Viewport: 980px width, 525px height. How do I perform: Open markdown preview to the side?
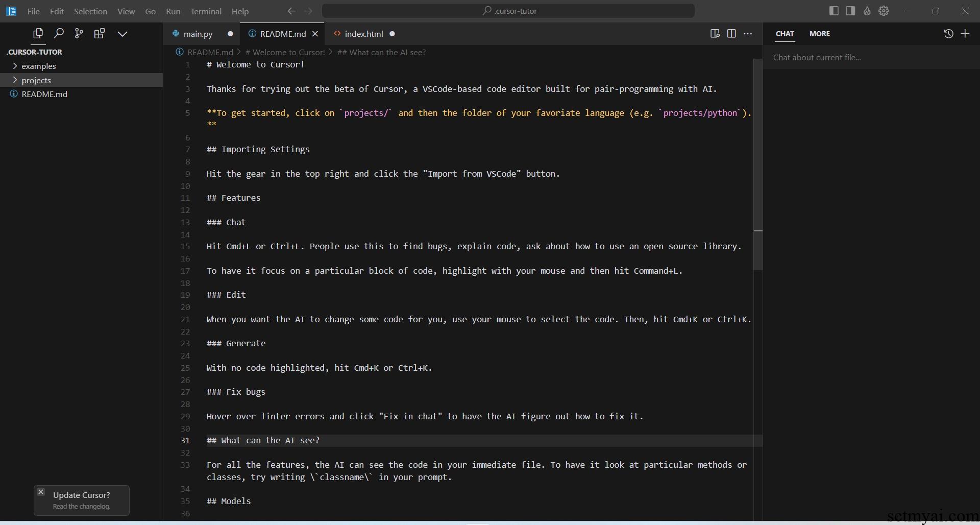point(715,34)
